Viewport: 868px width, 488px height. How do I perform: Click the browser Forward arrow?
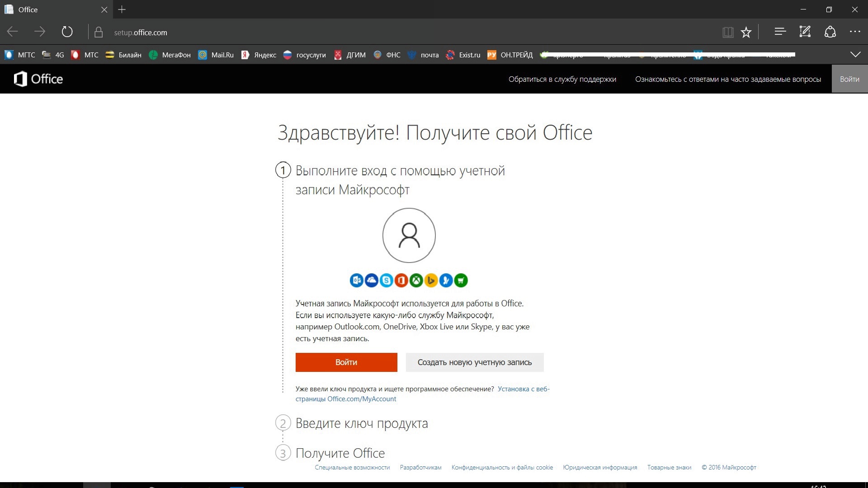(x=40, y=32)
